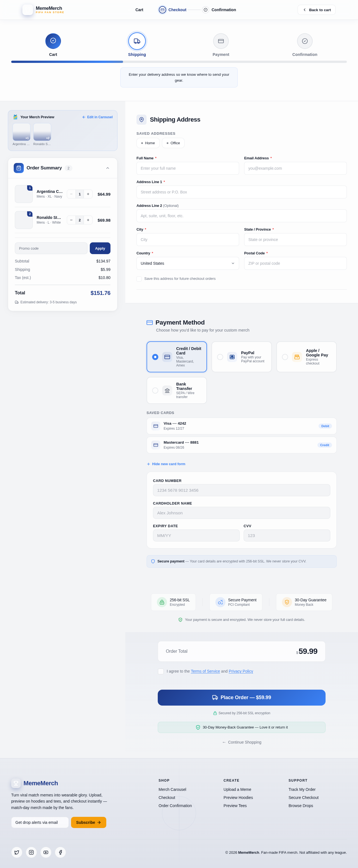Image resolution: width=358 pixels, height=868 pixels.
Task: Check Save this address for future orders
Action: [x=139, y=279]
